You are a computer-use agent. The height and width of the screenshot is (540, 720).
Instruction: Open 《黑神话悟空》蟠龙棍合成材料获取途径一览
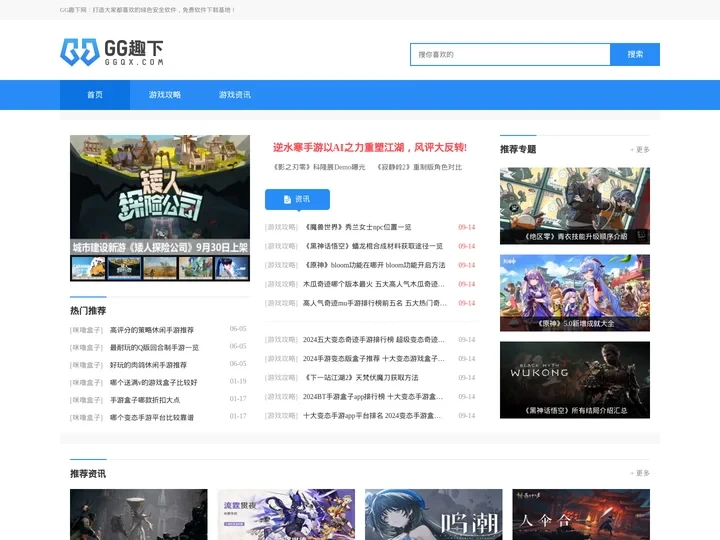pos(373,246)
